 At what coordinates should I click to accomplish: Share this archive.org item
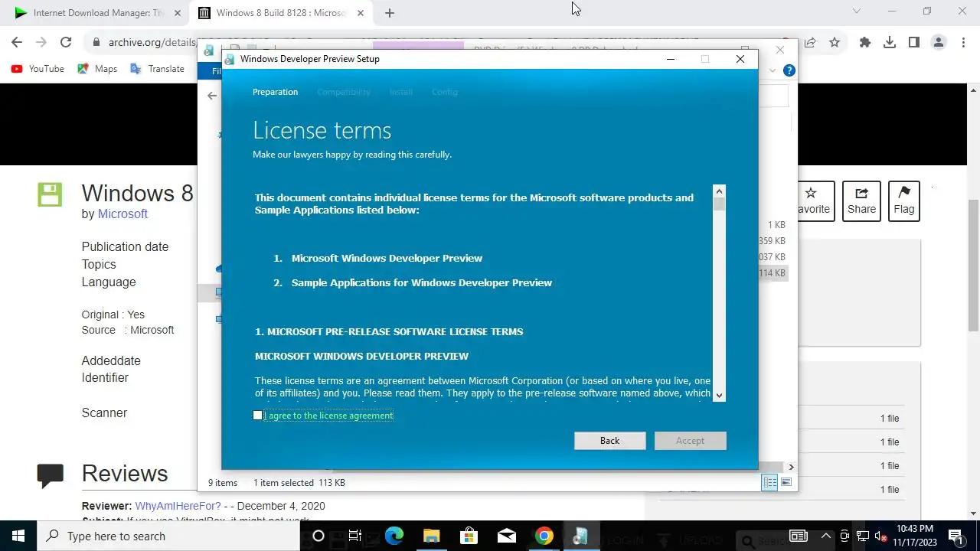point(861,201)
